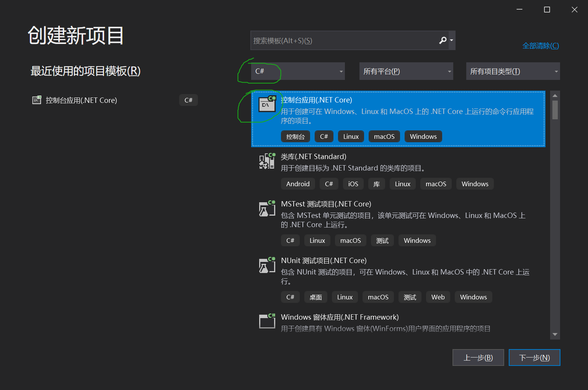Click the iOS tag on class library
Screen dimensions: 588x390
coord(353,184)
